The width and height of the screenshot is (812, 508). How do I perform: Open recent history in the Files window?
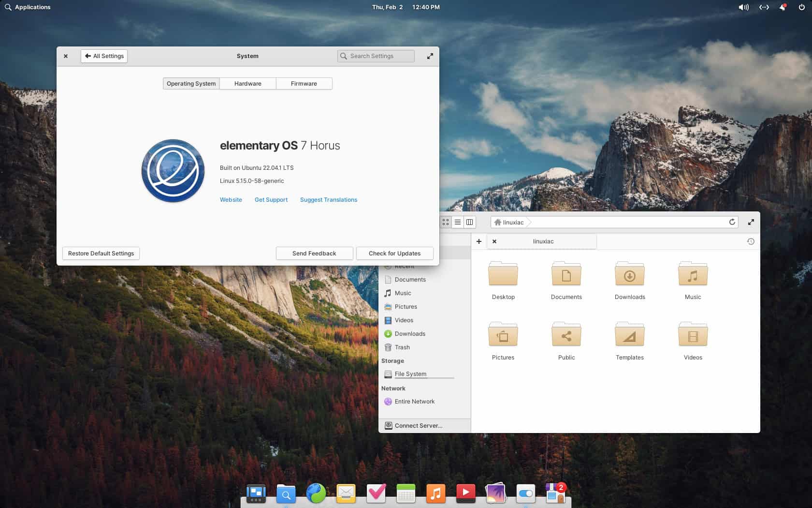[x=751, y=241]
